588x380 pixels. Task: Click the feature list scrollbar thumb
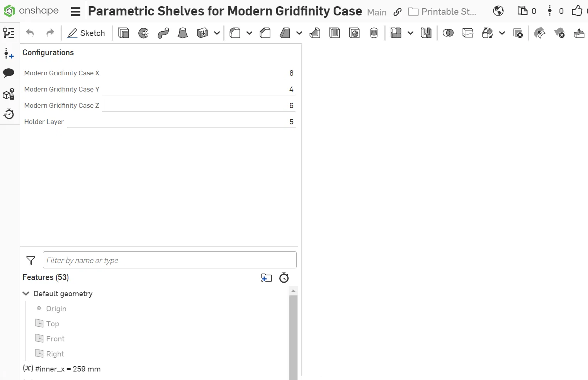tap(294, 338)
